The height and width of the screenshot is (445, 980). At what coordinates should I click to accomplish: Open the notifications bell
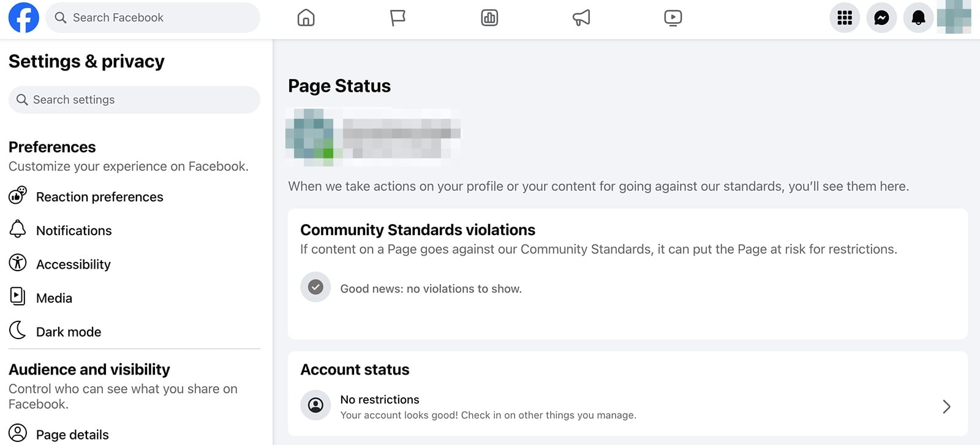click(918, 18)
